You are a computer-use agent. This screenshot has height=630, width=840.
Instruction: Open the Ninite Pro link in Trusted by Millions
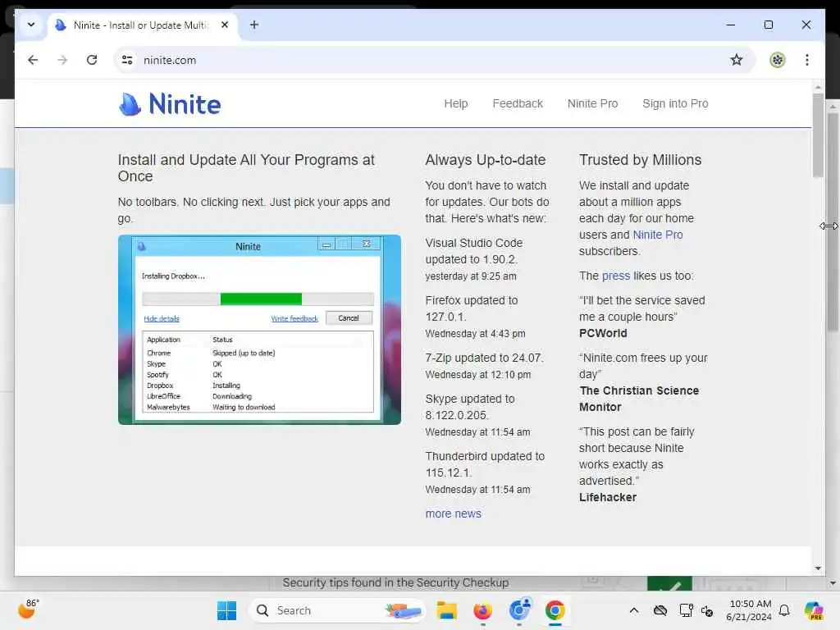(x=657, y=235)
